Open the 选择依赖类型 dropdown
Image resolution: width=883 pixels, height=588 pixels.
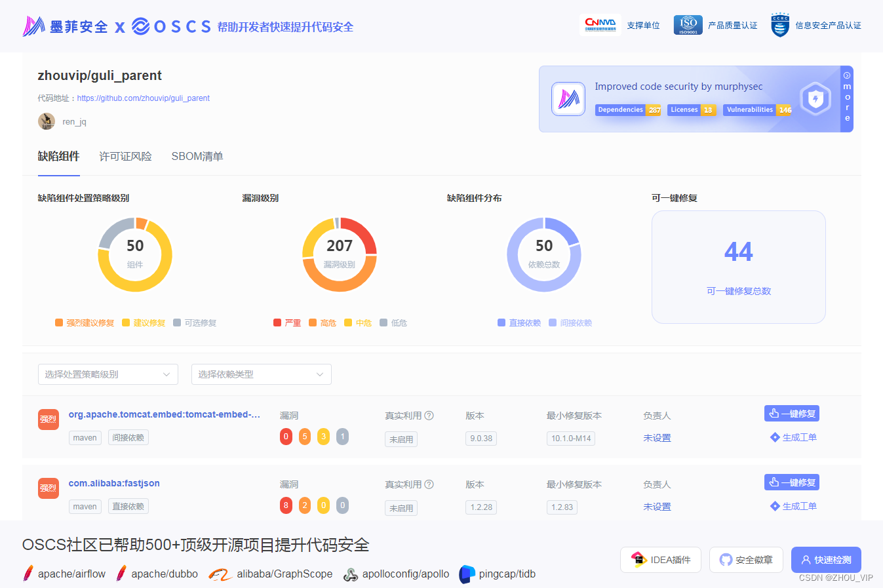[261, 374]
